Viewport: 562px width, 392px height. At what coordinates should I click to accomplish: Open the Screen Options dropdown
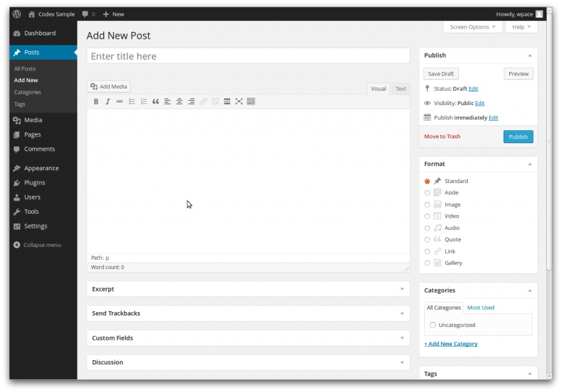click(473, 27)
